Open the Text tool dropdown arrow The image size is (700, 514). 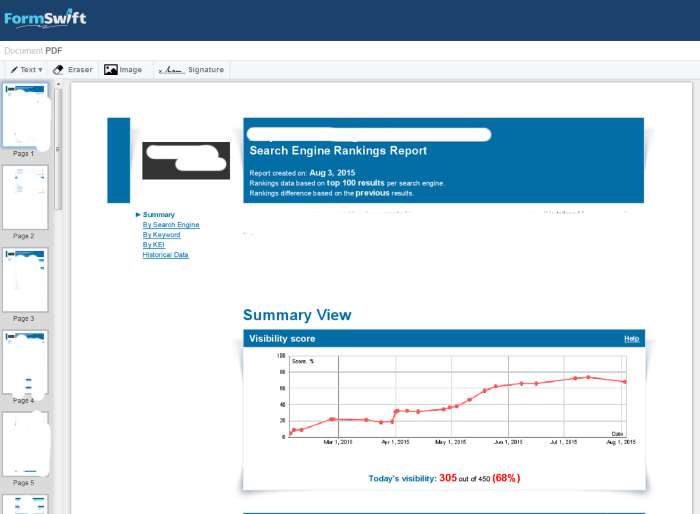point(40,70)
